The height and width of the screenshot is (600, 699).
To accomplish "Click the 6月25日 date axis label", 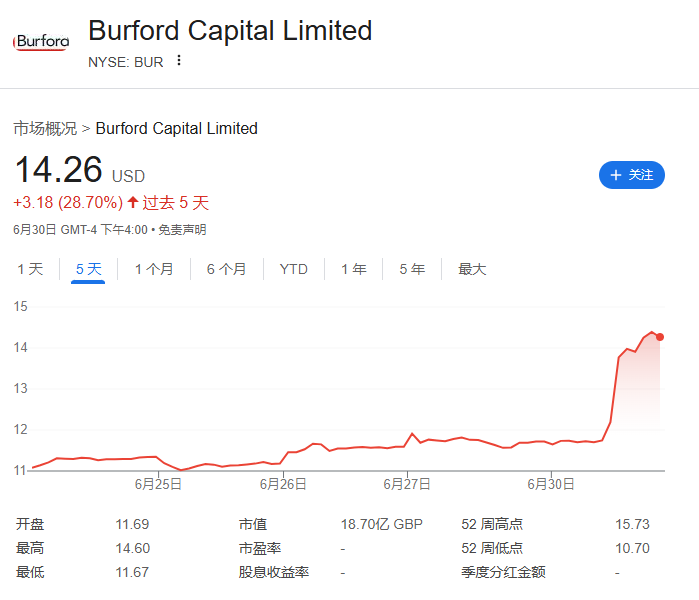I will click(x=158, y=484).
